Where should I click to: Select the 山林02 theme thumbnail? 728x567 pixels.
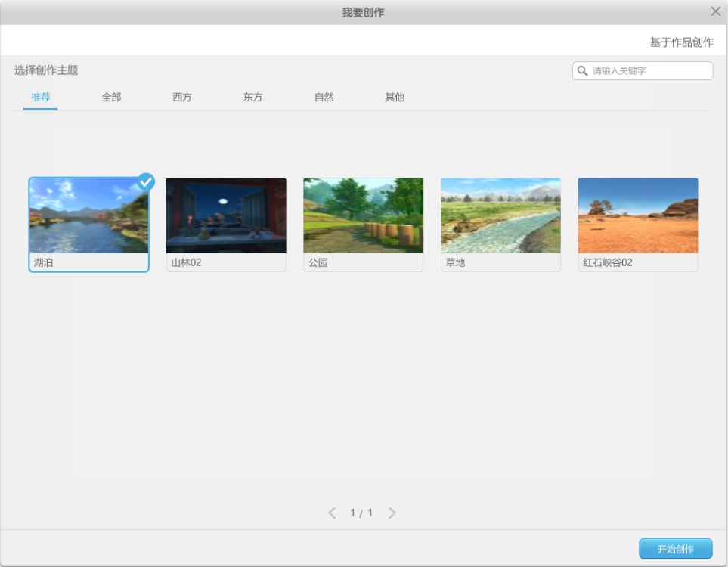click(x=225, y=214)
